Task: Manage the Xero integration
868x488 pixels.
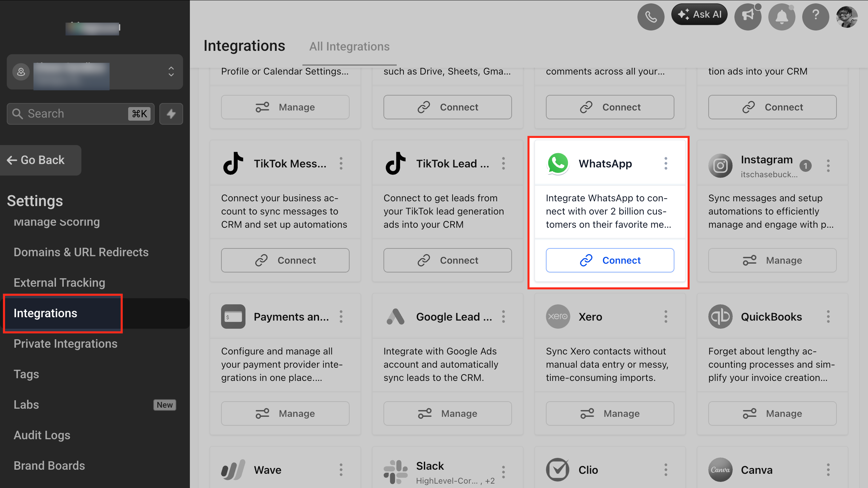Action: 610,413
